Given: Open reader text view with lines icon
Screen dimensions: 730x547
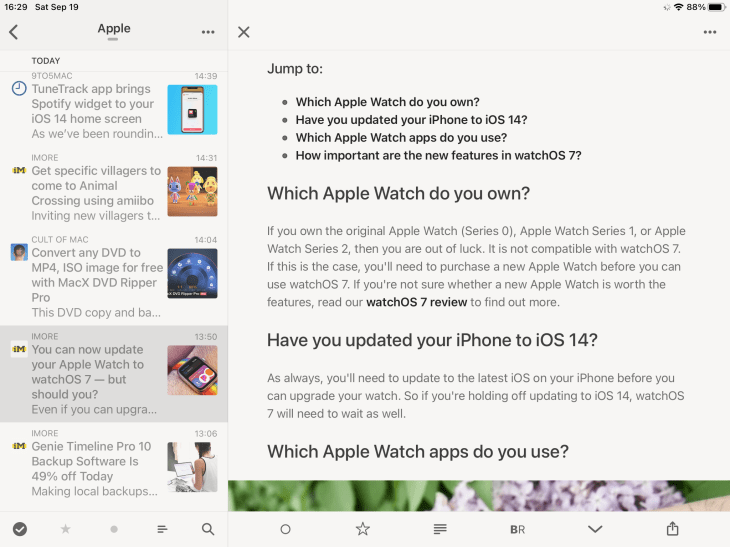Looking at the screenshot, I should tap(440, 529).
